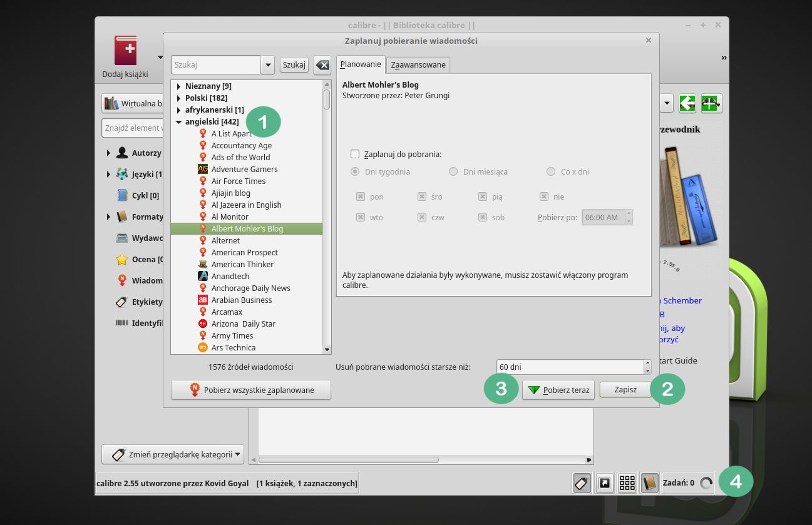812x525 pixels.
Task: Click the Znajdź element input field
Action: tap(133, 128)
